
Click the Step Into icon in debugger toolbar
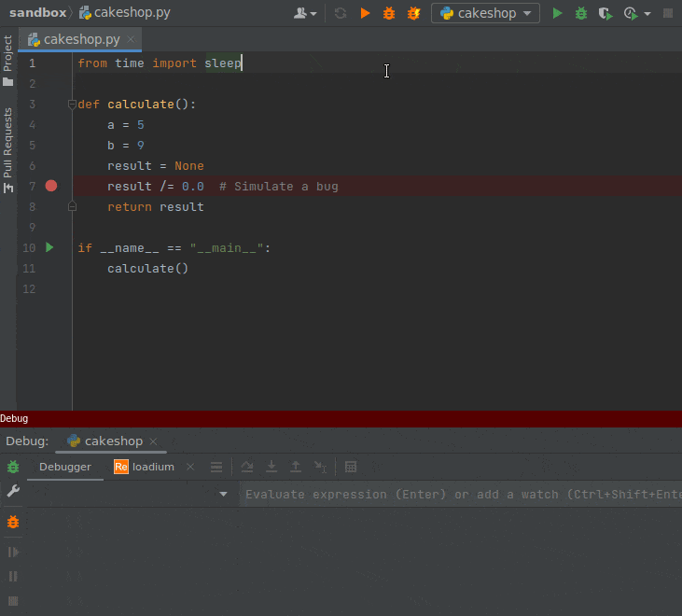click(271, 467)
